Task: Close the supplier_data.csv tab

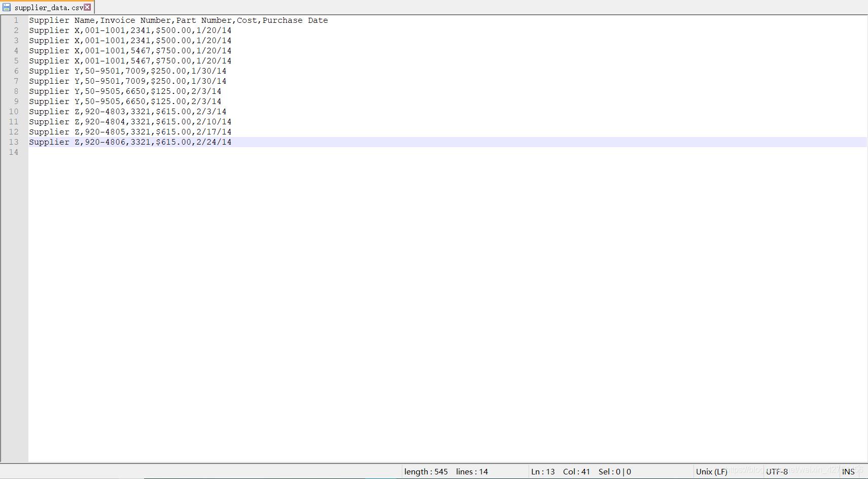Action: 87,7
